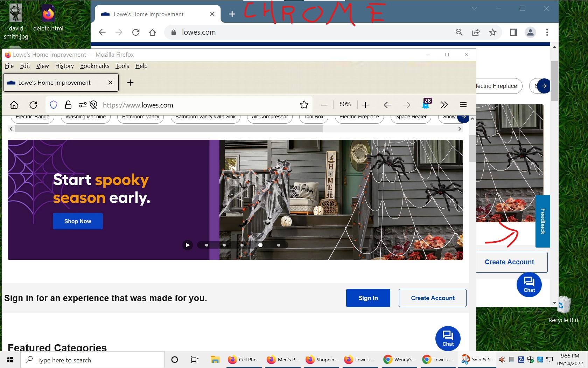The width and height of the screenshot is (588, 368).
Task: Click the Firefox home button
Action: [14, 105]
